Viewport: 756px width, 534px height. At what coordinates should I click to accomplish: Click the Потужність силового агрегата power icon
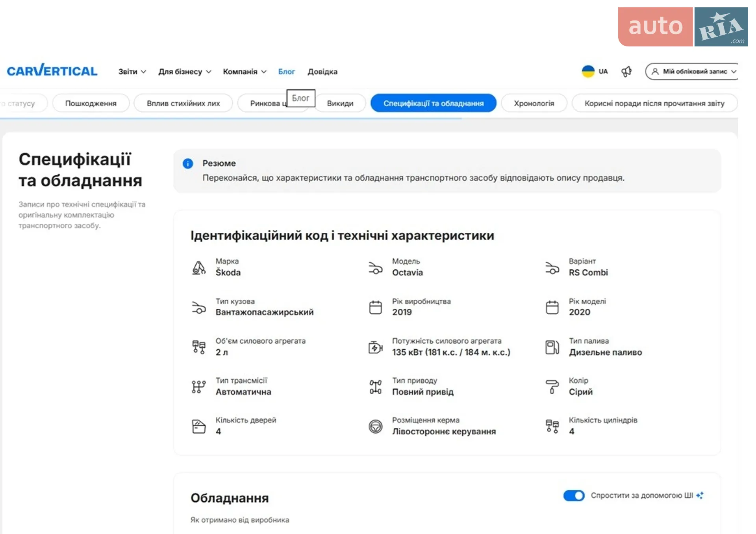376,347
